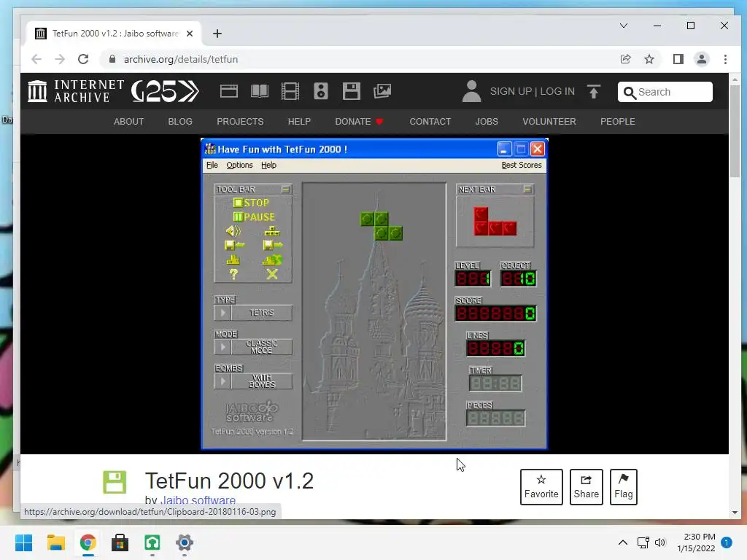
Task: Click the green software item icon
Action: pos(115,482)
